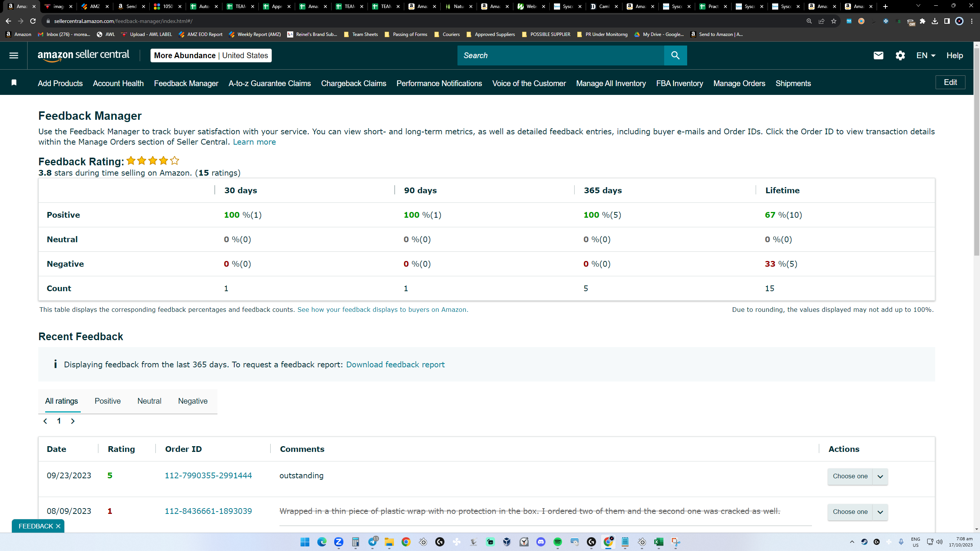The height and width of the screenshot is (551, 980).
Task: Go to Manage All Inventory
Action: coord(611,83)
